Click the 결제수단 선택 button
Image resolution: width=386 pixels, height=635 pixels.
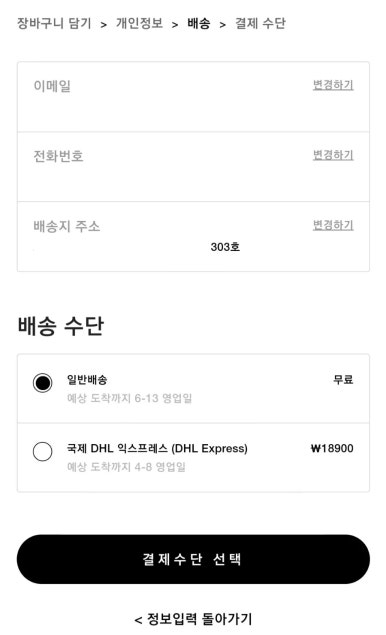click(x=193, y=559)
